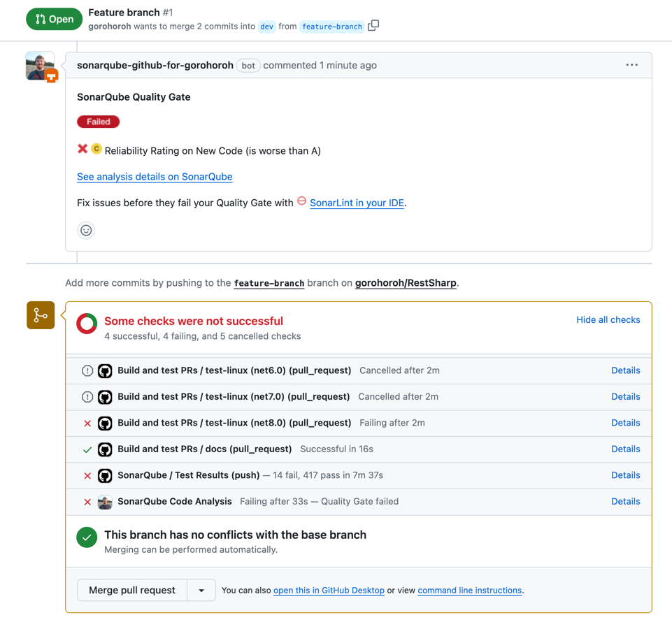Viewport: 672px width, 622px height.
Task: Click the SonarLint shield icon
Action: pos(302,202)
